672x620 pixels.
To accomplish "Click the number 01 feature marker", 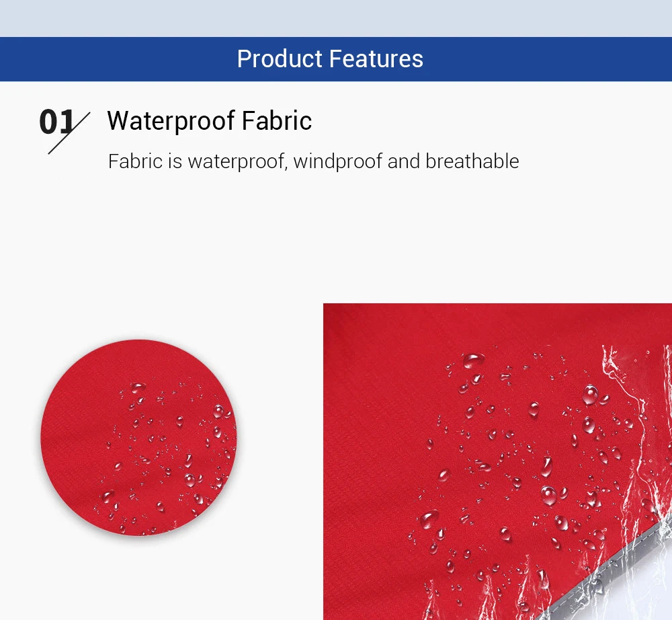I will coord(55,122).
